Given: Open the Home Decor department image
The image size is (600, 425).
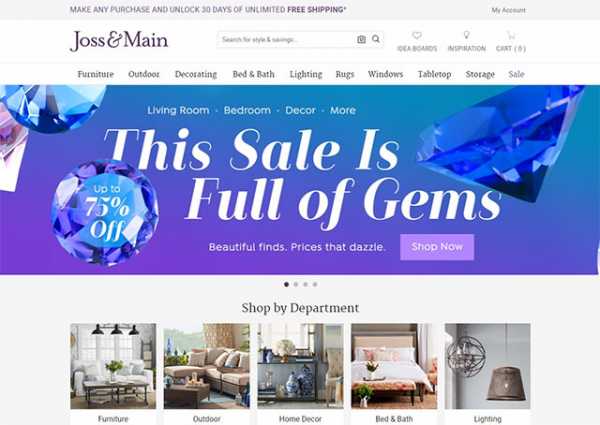Looking at the screenshot, I should click(x=300, y=366).
